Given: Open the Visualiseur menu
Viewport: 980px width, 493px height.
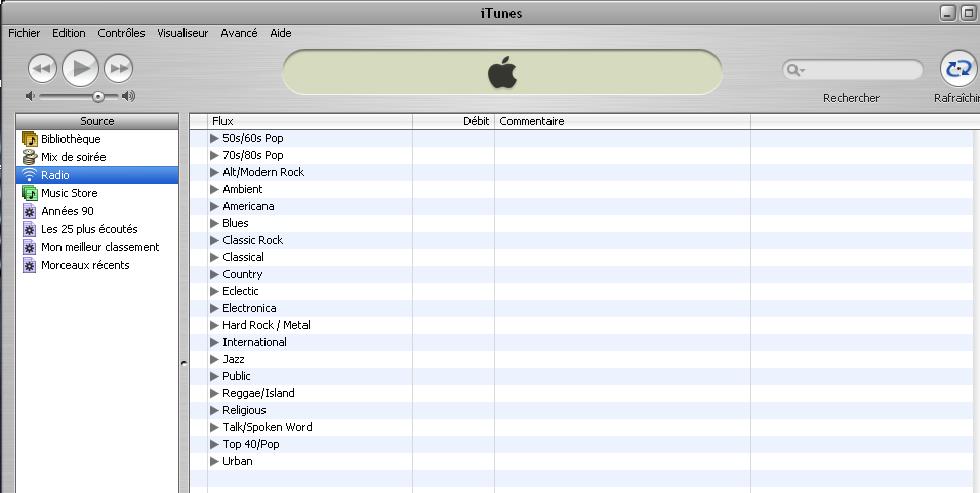Looking at the screenshot, I should [182, 33].
